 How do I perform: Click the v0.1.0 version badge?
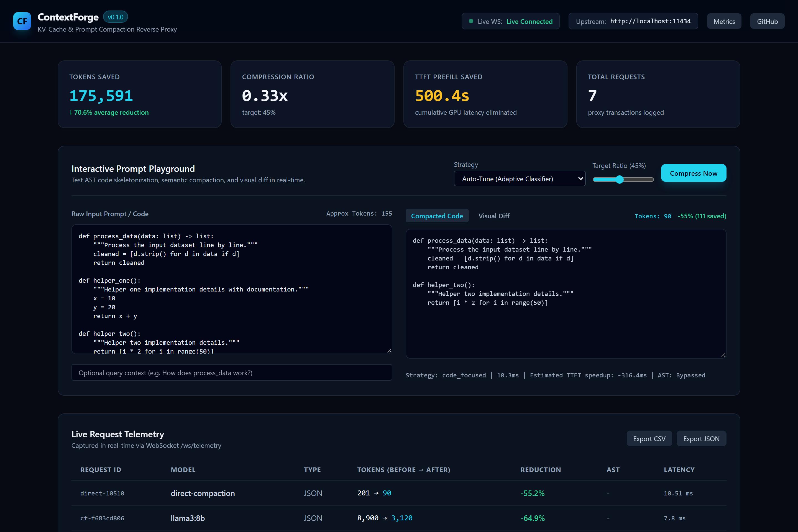point(115,17)
